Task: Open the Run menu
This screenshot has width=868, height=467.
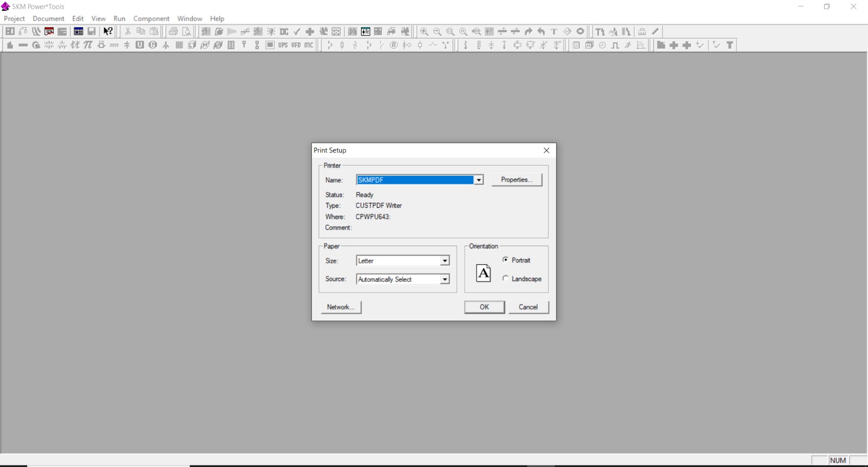Action: [119, 18]
